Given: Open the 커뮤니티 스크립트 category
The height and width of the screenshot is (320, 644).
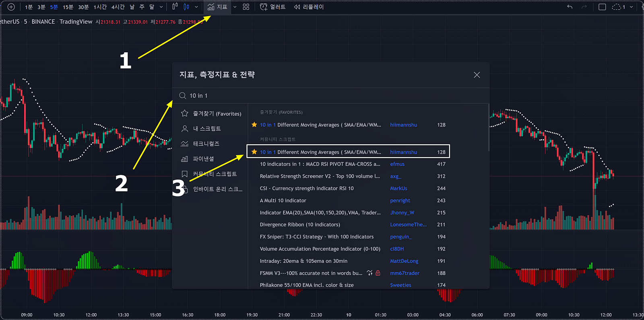Looking at the screenshot, I should [209, 174].
